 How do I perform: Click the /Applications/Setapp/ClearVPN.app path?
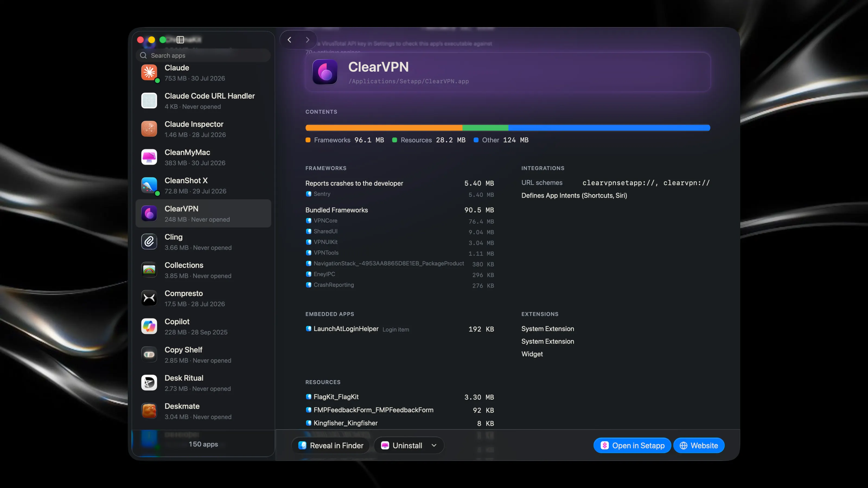tap(409, 82)
